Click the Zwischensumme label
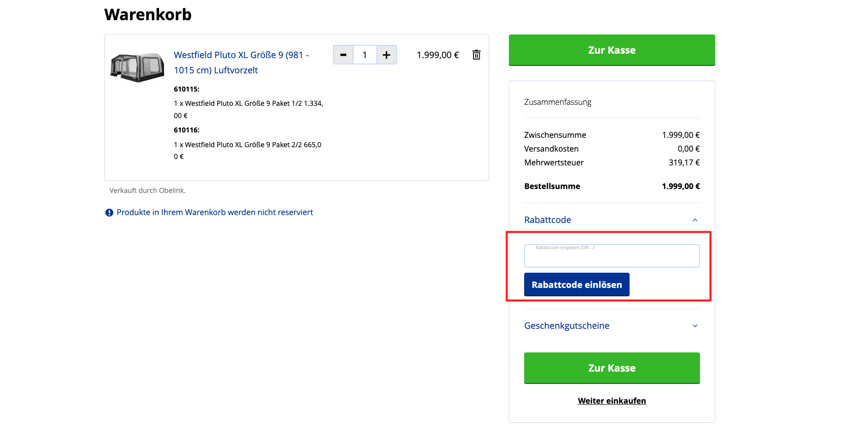Screen dimensions: 868x442 coord(555,135)
